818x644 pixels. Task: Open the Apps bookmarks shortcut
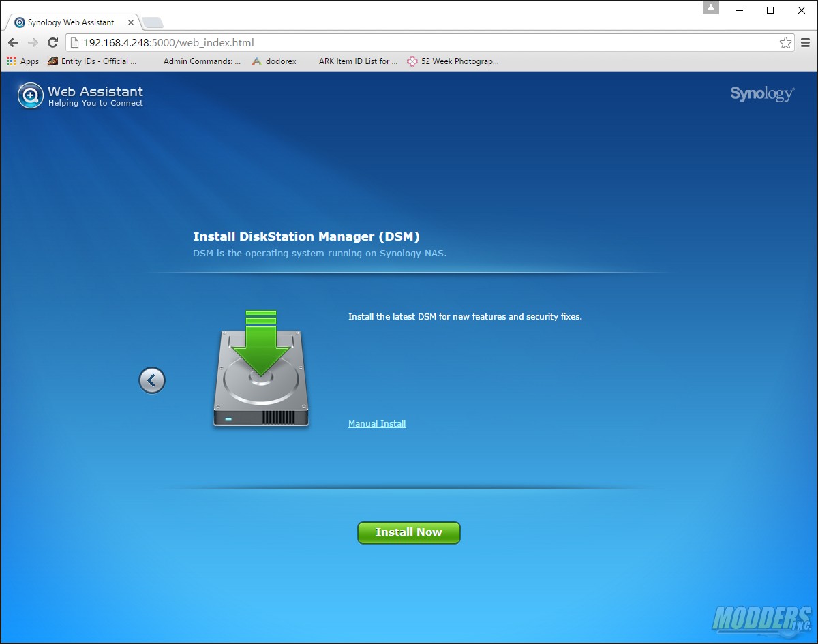click(x=23, y=61)
